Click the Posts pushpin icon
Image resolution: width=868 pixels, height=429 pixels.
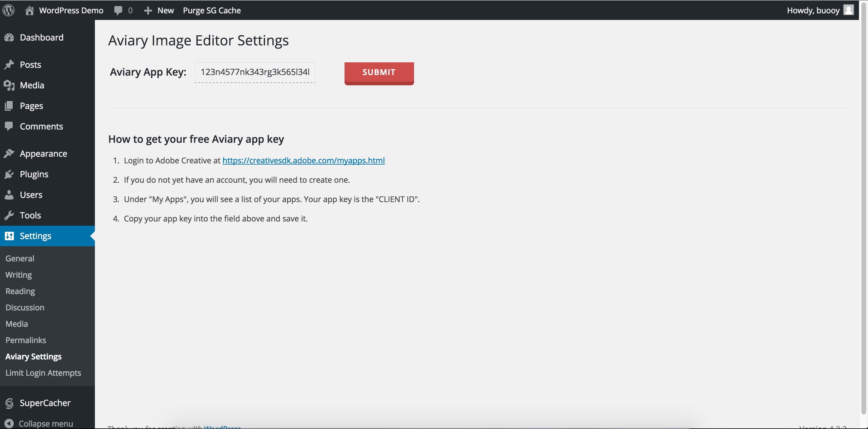pyautogui.click(x=9, y=64)
